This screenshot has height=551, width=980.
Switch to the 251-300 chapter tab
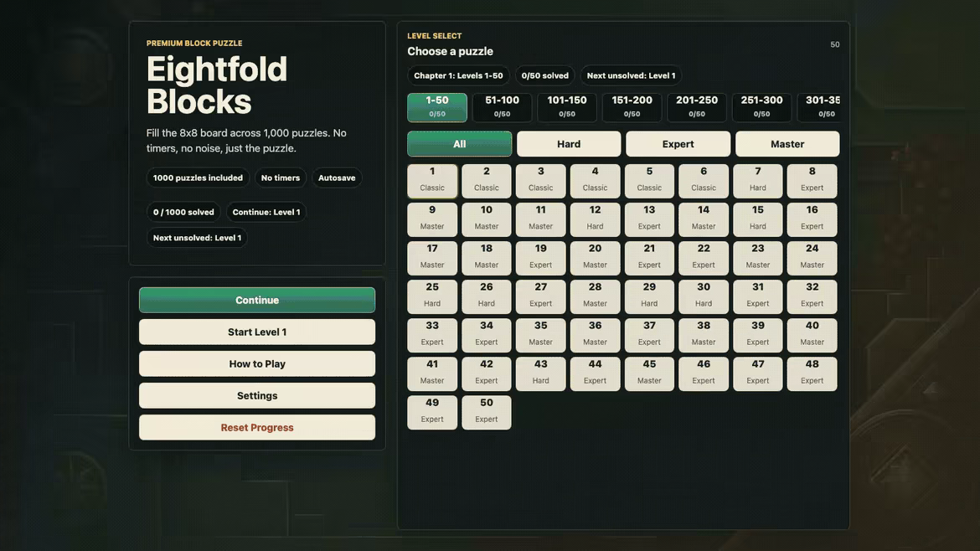click(x=762, y=107)
